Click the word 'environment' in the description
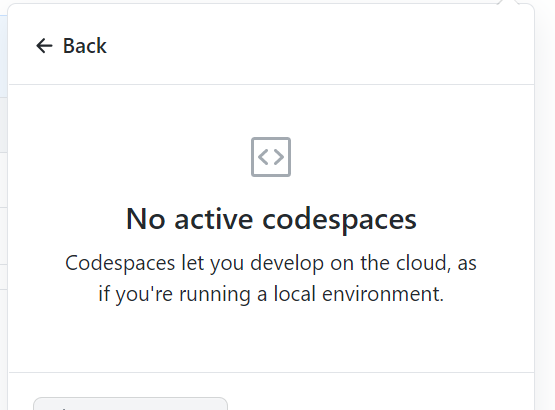This screenshot has width=555, height=410. (383, 294)
